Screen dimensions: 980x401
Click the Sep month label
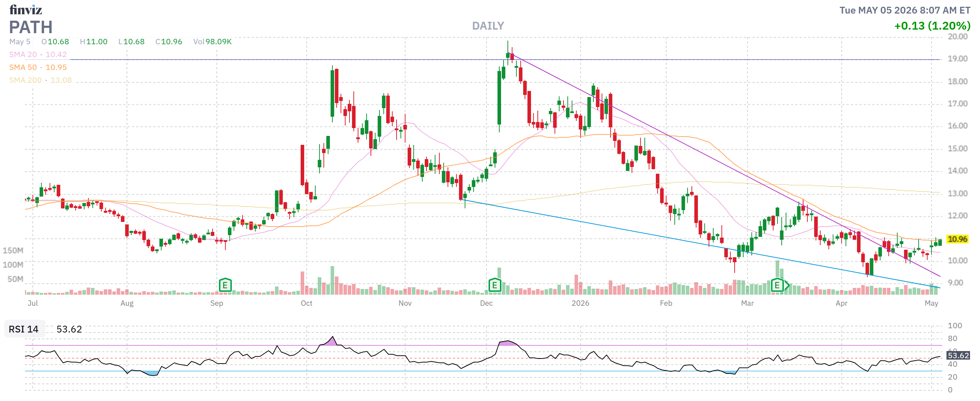pos(217,303)
